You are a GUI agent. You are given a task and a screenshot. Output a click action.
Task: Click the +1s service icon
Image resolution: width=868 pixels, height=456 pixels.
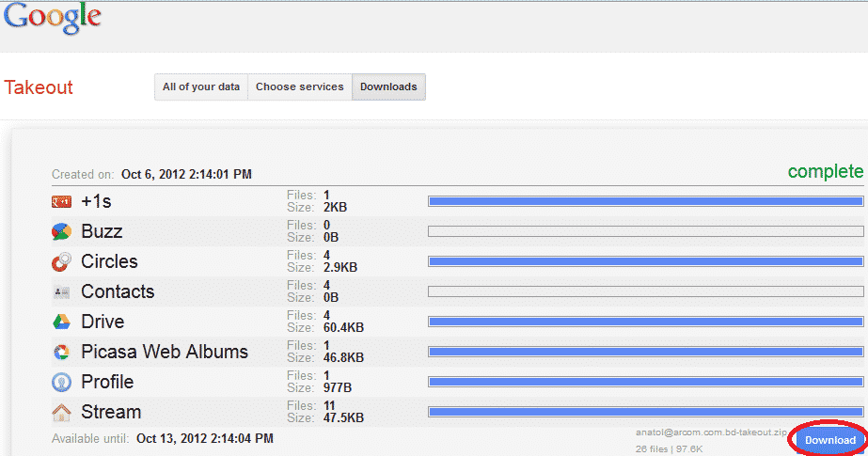[61, 201]
